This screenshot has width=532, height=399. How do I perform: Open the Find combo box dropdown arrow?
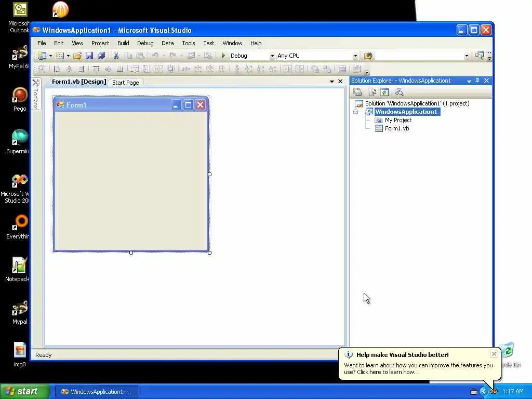click(467, 56)
